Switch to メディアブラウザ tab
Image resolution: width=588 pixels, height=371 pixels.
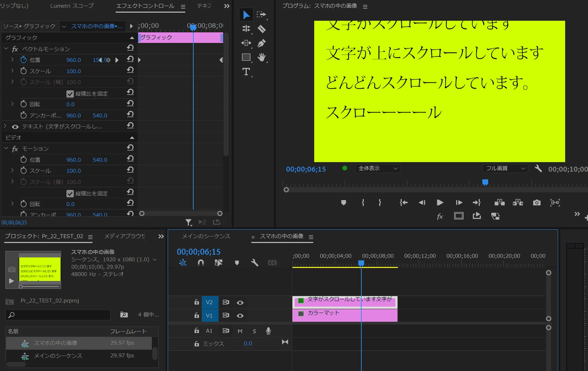124,236
